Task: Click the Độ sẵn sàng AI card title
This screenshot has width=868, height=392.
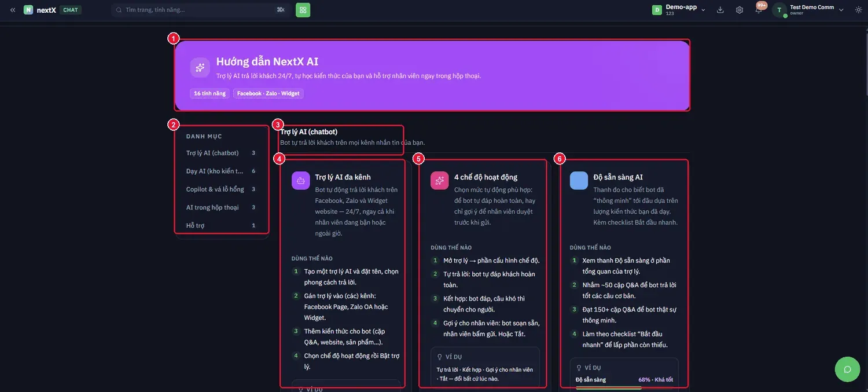Action: [618, 177]
